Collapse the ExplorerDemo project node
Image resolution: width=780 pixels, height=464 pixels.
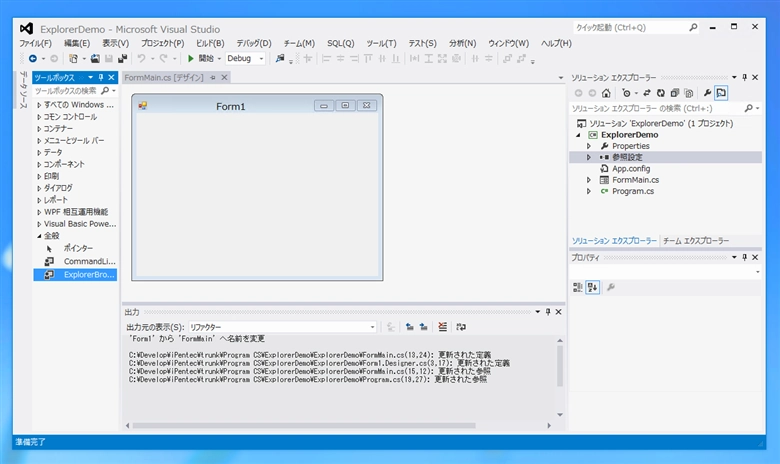(578, 135)
